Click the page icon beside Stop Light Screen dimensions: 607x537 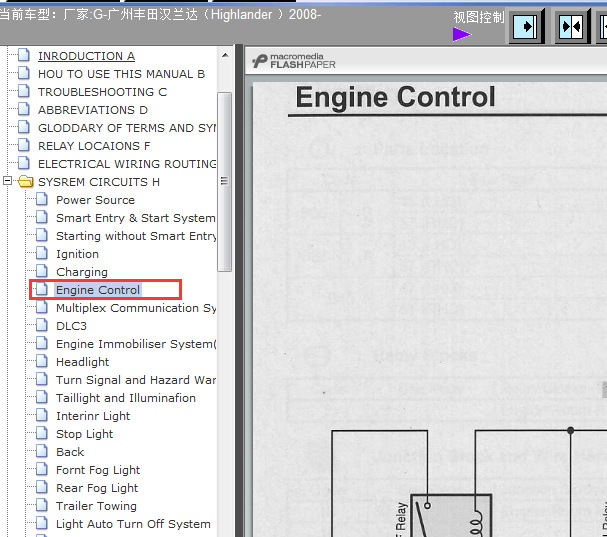(42, 433)
